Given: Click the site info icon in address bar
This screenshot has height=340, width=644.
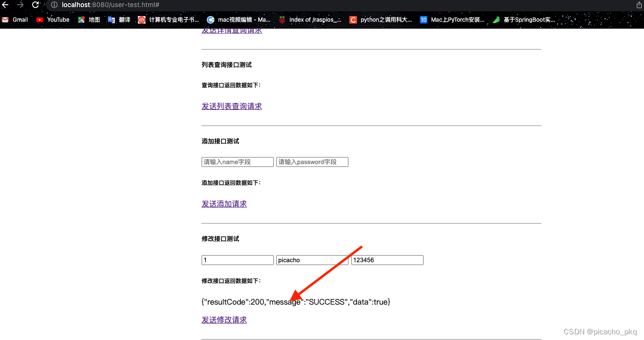Looking at the screenshot, I should point(54,5).
